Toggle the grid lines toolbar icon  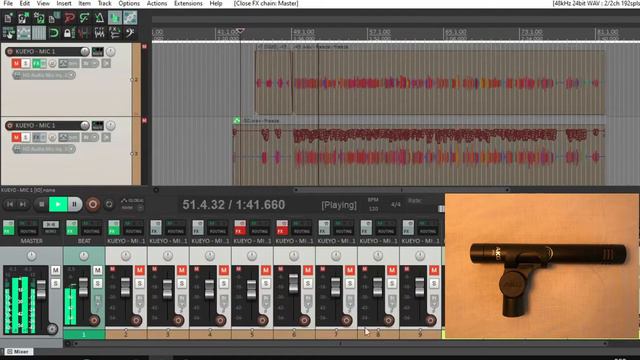(39, 33)
